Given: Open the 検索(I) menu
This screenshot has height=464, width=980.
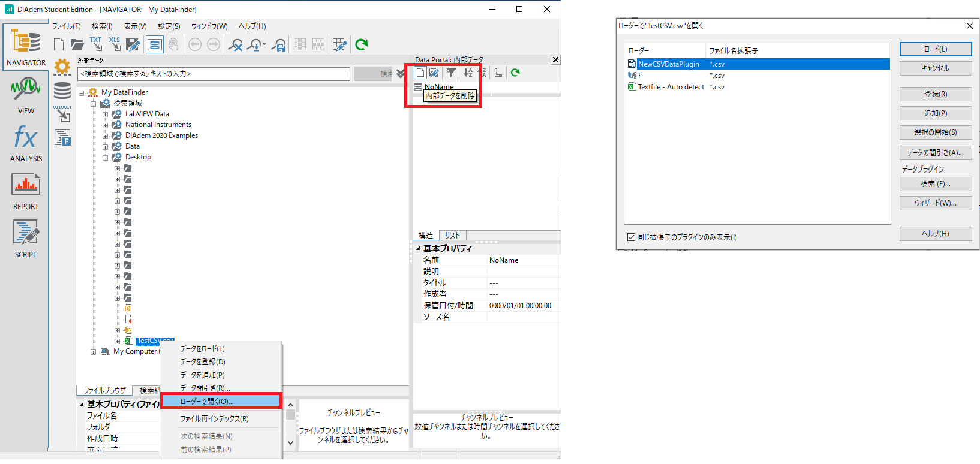Looking at the screenshot, I should [102, 26].
